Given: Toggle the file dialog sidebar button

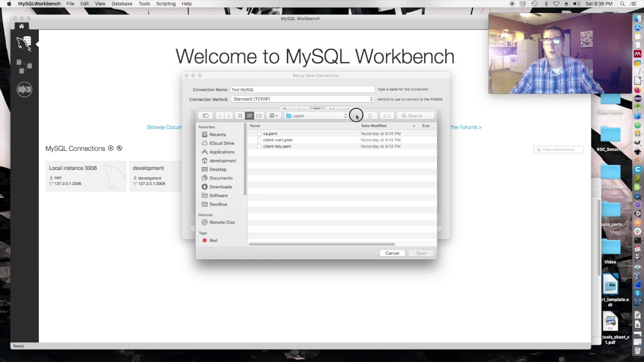Looking at the screenshot, I should [x=205, y=116].
